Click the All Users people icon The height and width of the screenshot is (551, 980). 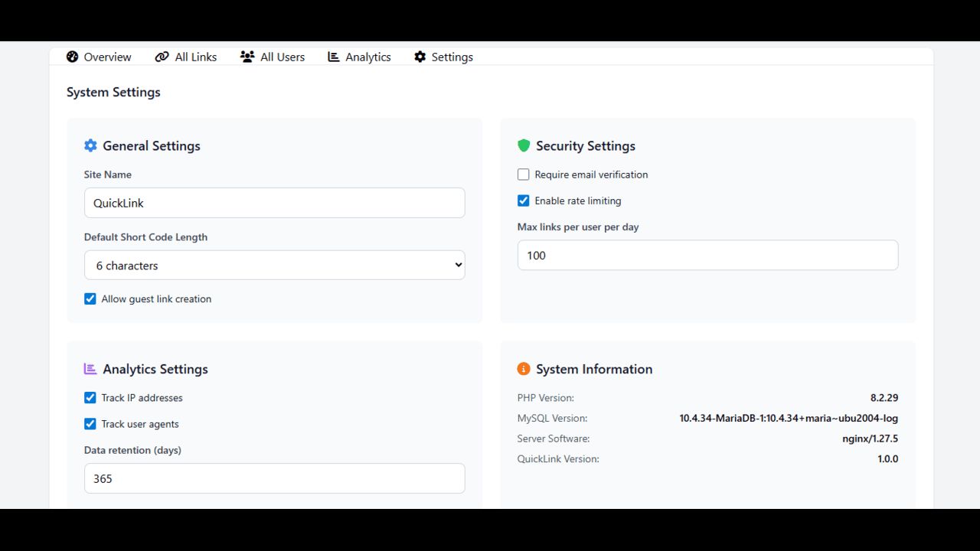click(x=247, y=57)
